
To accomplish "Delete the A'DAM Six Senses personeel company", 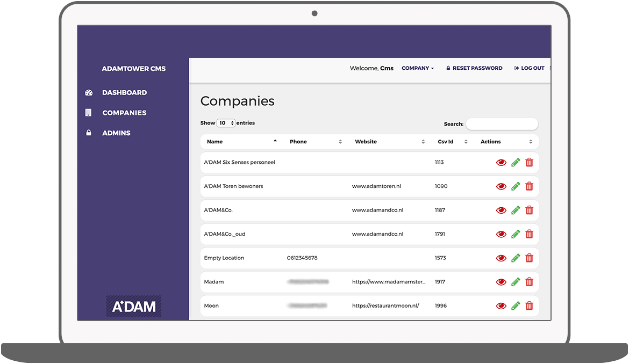I will 530,162.
